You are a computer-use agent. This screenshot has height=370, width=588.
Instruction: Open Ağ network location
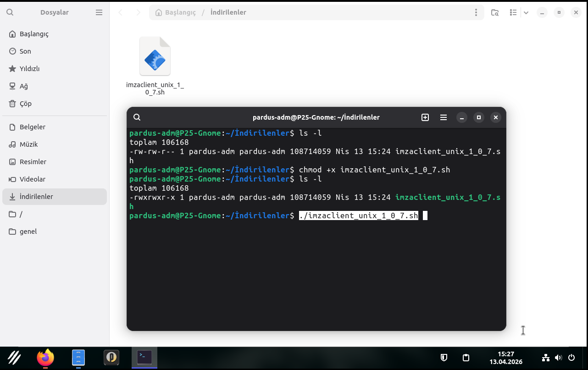point(55,86)
